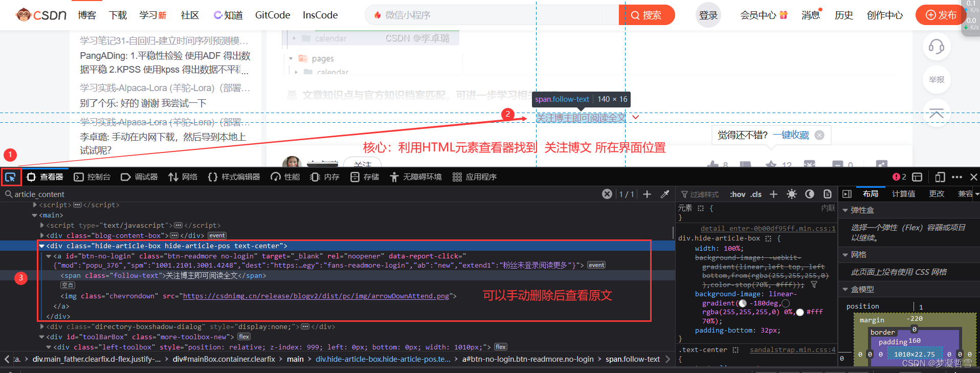Expand the first script node
The width and height of the screenshot is (980, 373).
click(35, 205)
